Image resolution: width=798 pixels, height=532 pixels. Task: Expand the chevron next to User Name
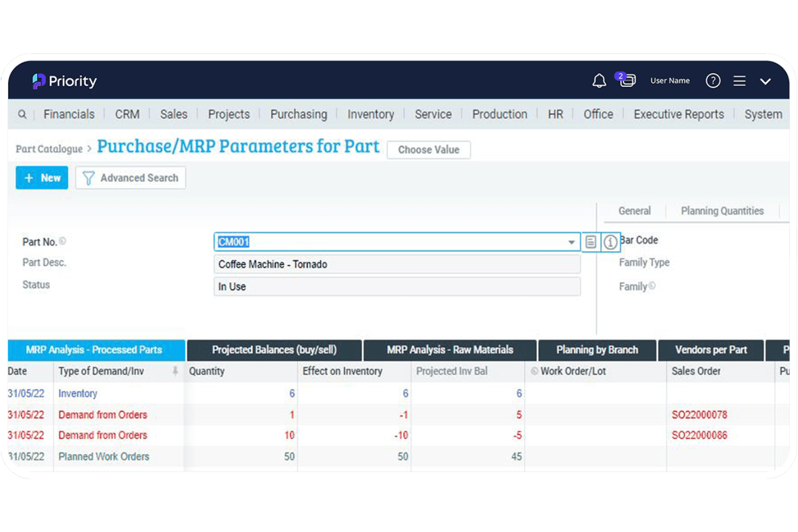point(766,81)
